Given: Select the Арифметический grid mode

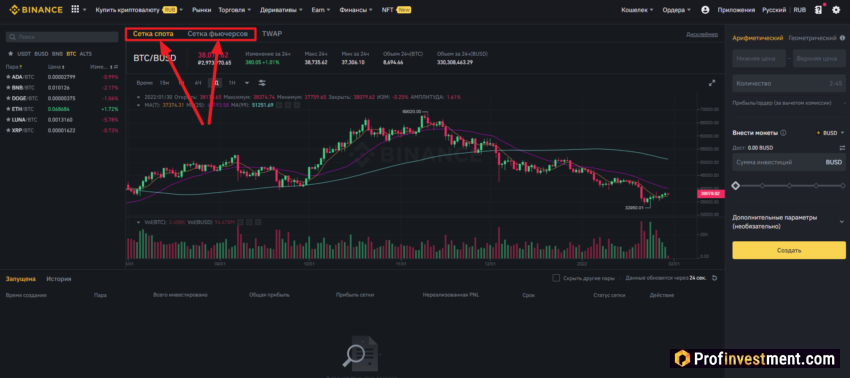Looking at the screenshot, I should coord(757,38).
